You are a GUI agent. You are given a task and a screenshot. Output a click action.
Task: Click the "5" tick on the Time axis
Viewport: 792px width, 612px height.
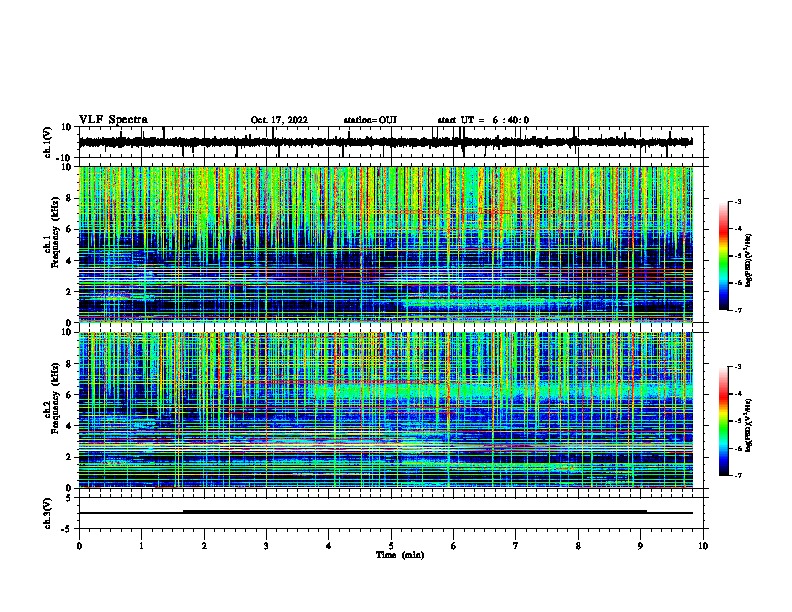click(391, 546)
